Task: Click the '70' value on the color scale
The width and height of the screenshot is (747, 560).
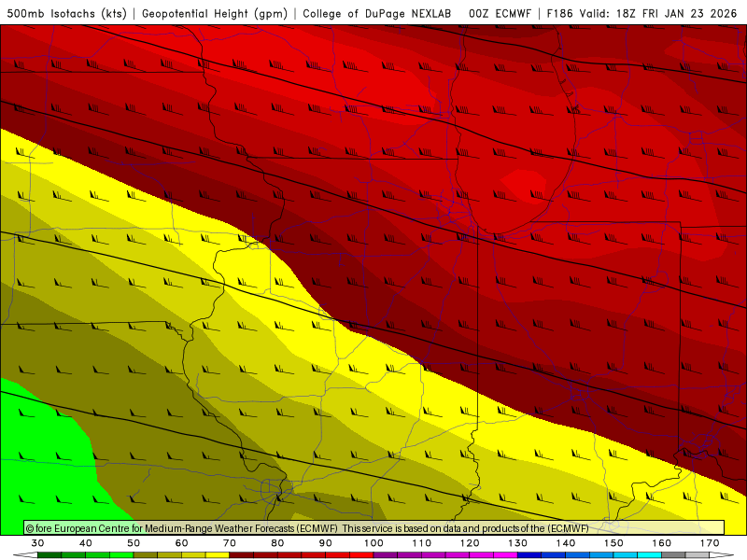Action: coord(230,543)
